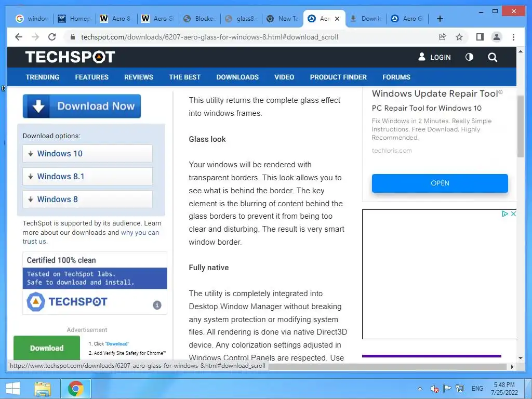Switch to the first Wikipedia Aero tab
Image resolution: width=532 pixels, height=399 pixels.
pyautogui.click(x=116, y=19)
